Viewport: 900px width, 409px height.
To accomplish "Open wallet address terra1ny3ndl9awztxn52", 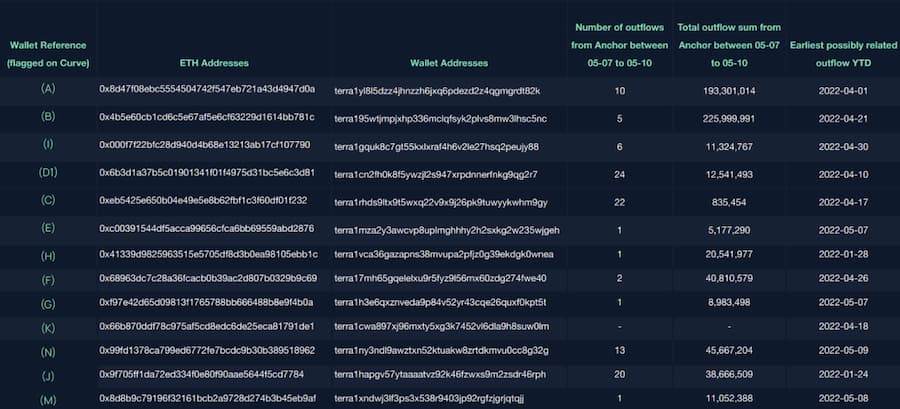I will [441, 351].
